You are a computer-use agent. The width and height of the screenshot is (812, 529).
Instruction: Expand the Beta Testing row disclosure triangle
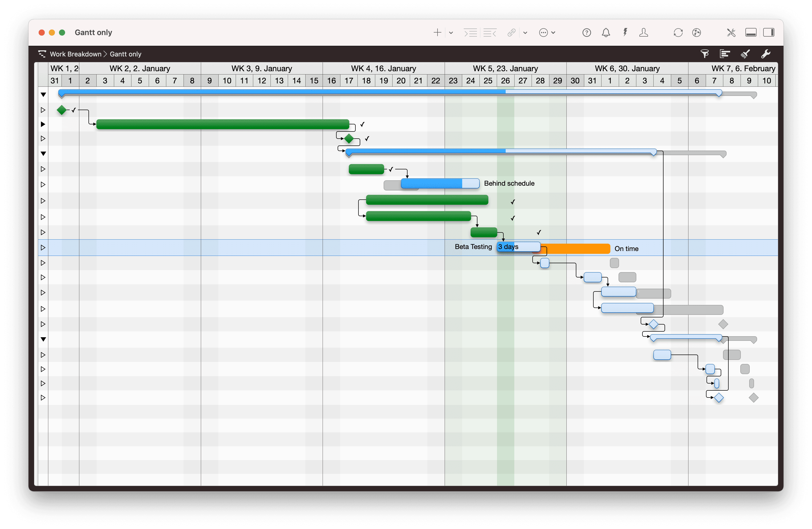pos(43,248)
